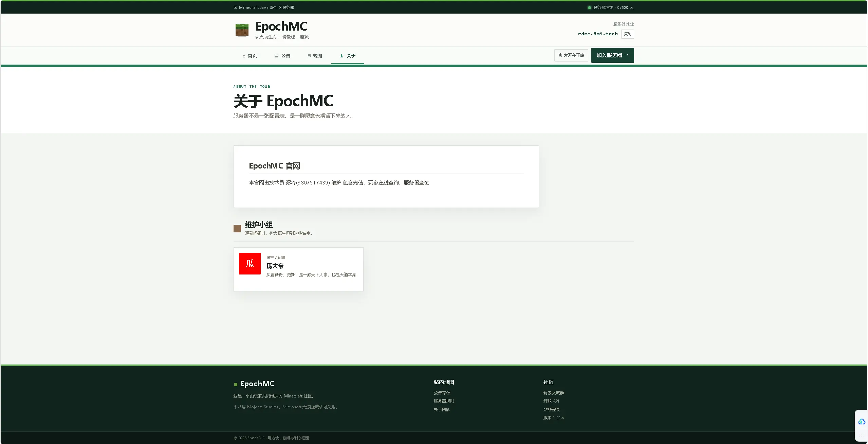This screenshot has width=868, height=444.
Task: Select the 关于 navigation tab
Action: (x=348, y=56)
